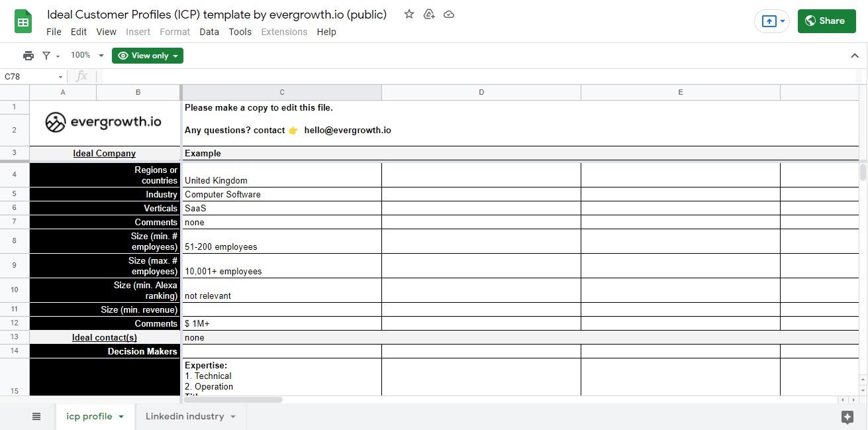The image size is (868, 430).
Task: Collapse the menus with the chevron
Action: 854,56
